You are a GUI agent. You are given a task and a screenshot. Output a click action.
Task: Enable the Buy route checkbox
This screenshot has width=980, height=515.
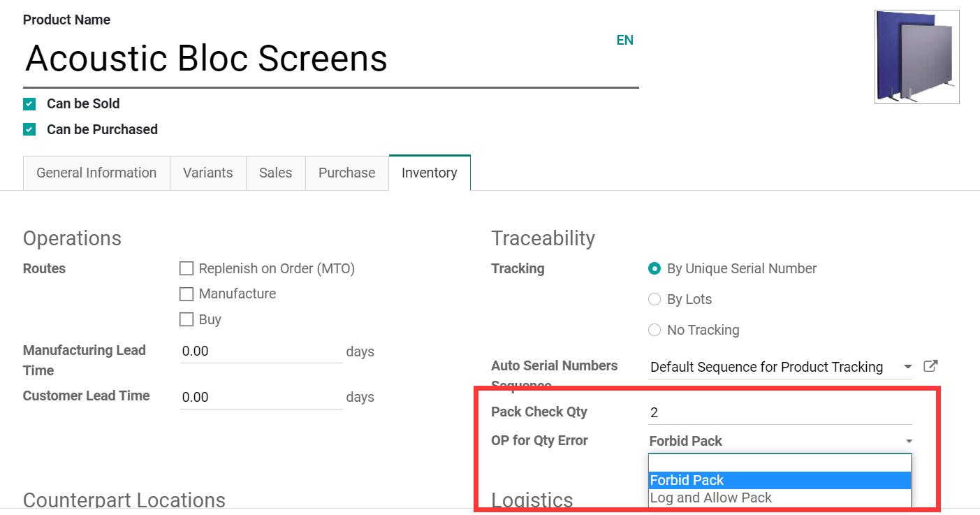[x=187, y=320]
